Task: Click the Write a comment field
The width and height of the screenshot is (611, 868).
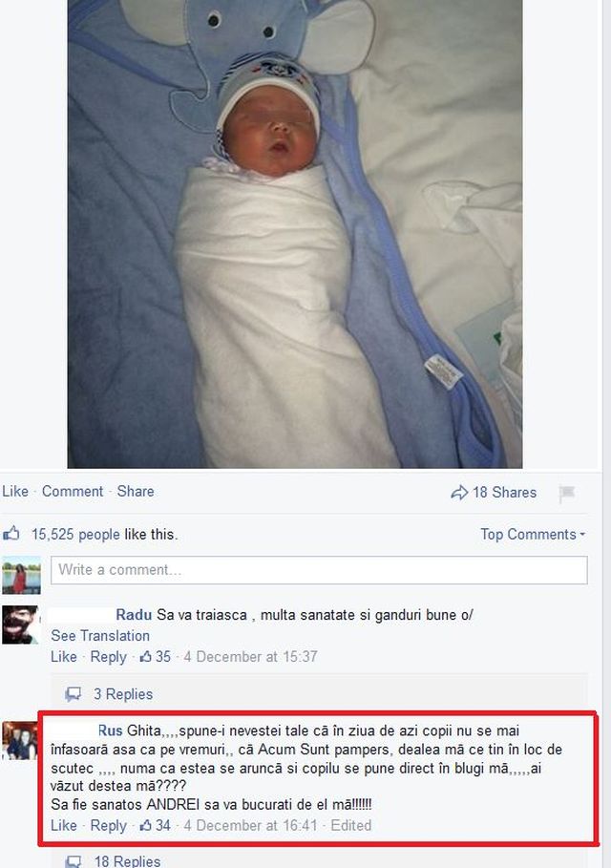Action: [x=319, y=570]
